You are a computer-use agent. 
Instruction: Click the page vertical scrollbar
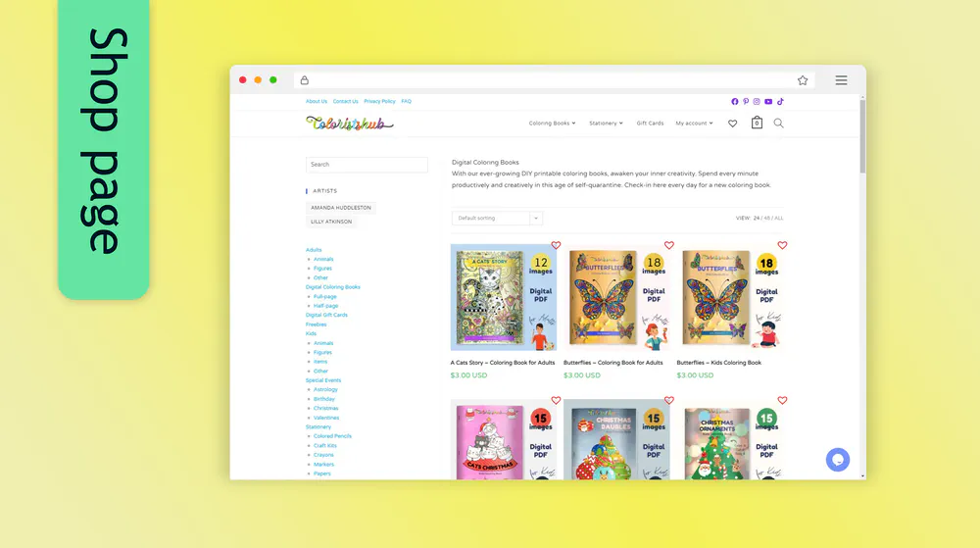click(862, 135)
